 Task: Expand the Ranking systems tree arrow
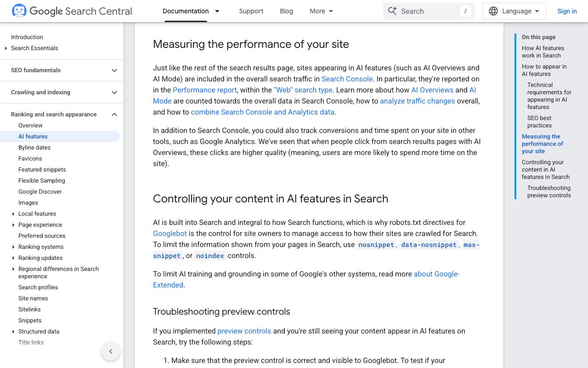pyautogui.click(x=13, y=247)
